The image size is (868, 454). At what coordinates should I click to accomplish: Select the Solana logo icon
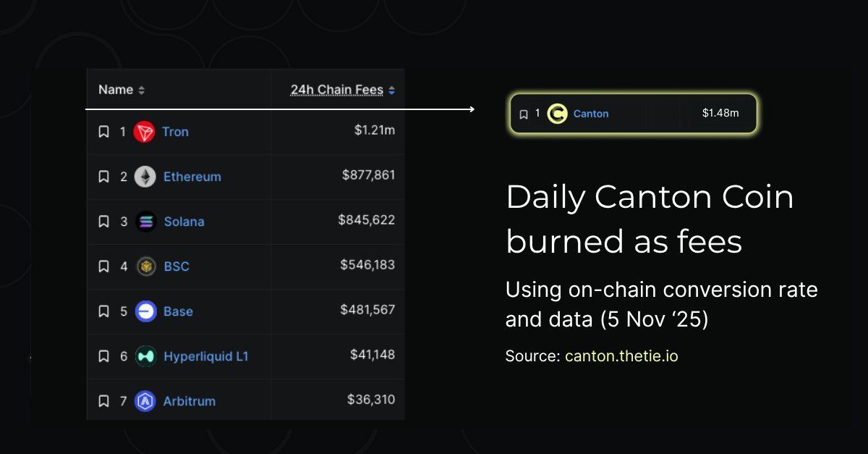(147, 221)
